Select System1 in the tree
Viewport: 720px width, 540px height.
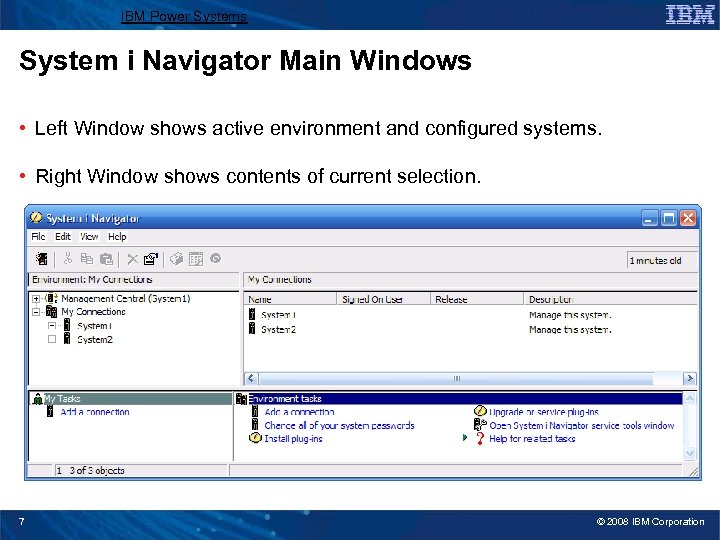(95, 326)
